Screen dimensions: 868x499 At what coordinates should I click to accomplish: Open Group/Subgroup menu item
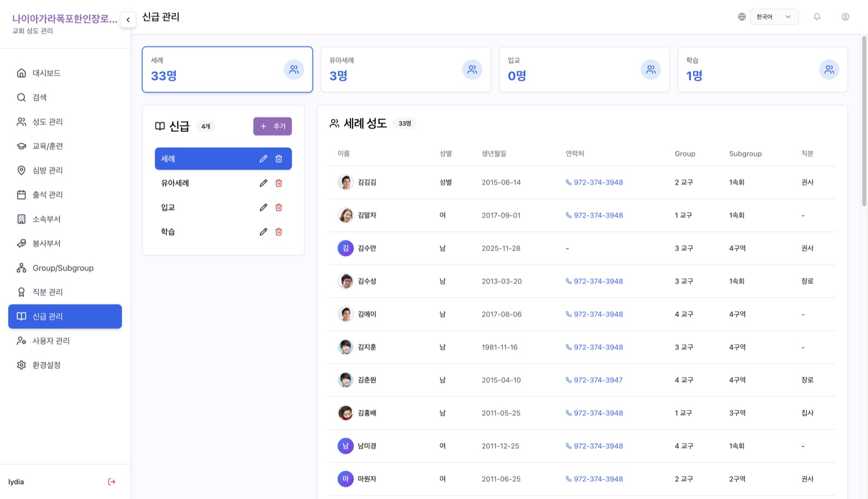pyautogui.click(x=65, y=268)
